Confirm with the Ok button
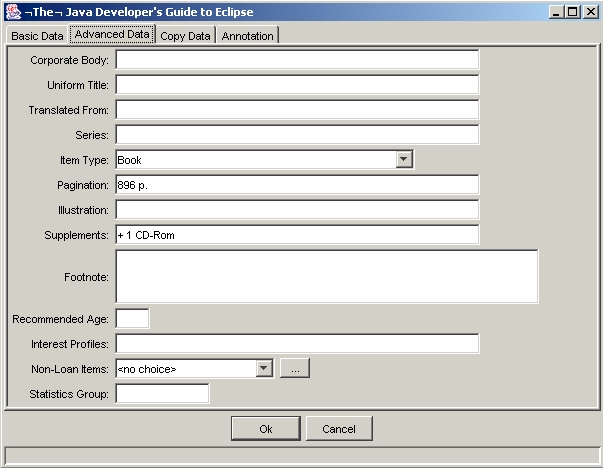Viewport: 603px width, 468px height. pos(266,429)
